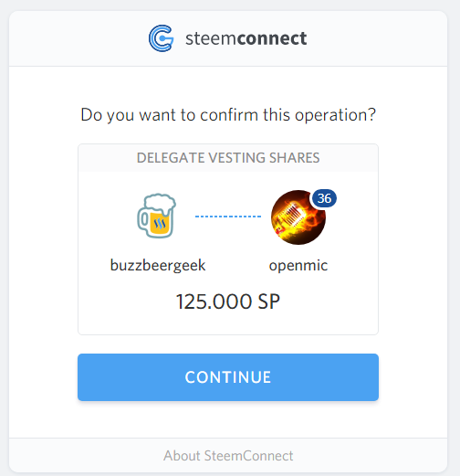Click the SteemConnect circular logo icon
This screenshot has height=476, width=460.
(x=162, y=38)
